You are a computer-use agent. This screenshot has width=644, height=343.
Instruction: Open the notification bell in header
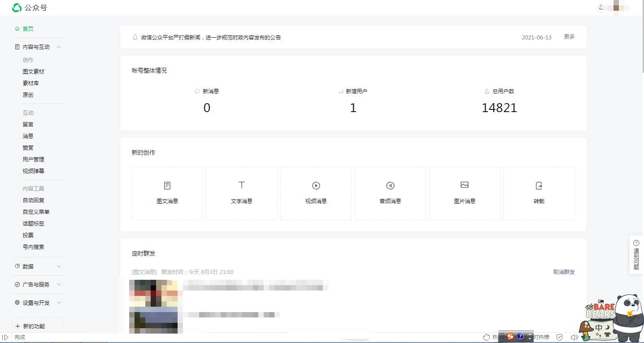[x=601, y=8]
